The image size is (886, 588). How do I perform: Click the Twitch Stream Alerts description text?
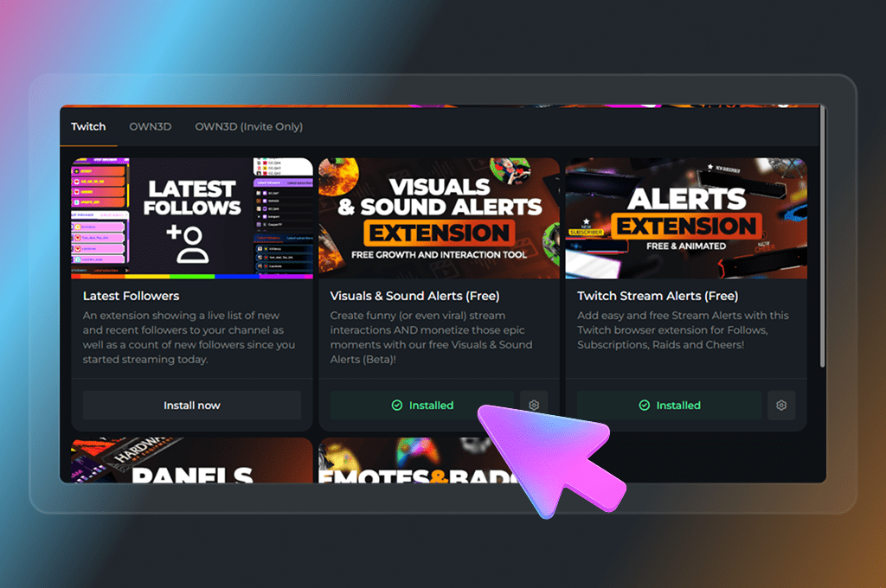683,329
